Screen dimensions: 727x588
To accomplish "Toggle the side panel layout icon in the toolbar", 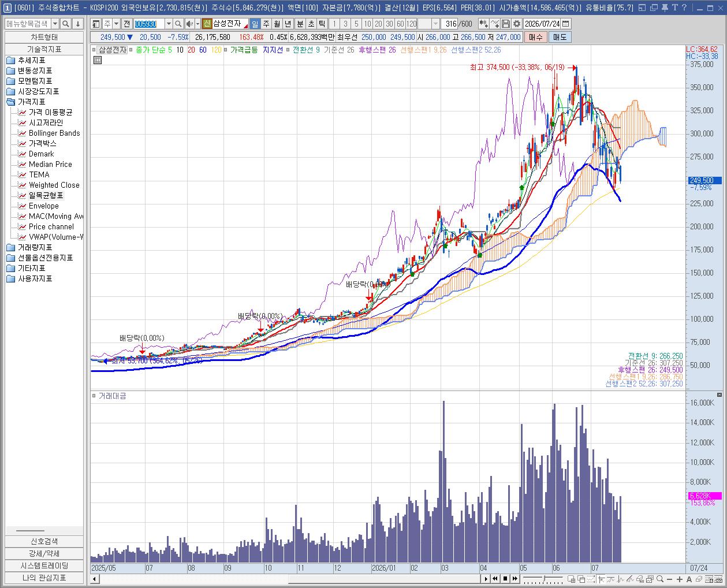I will pyautogui.click(x=95, y=24).
